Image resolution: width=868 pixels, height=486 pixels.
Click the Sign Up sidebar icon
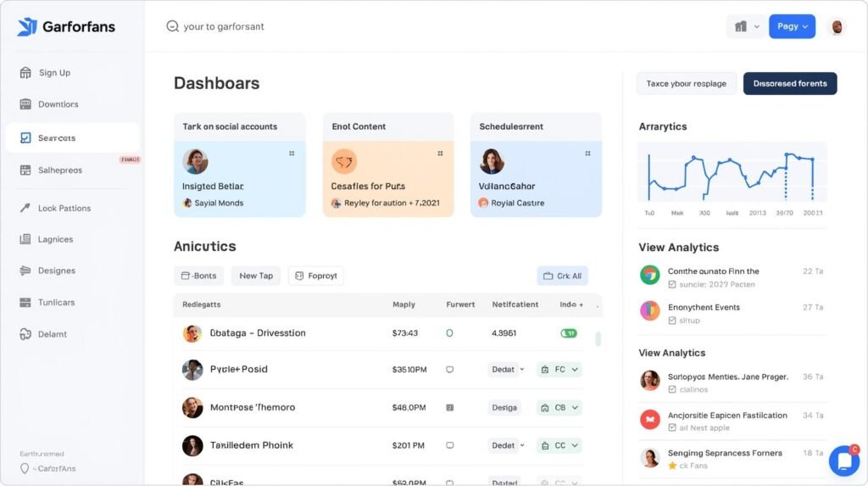coord(25,73)
